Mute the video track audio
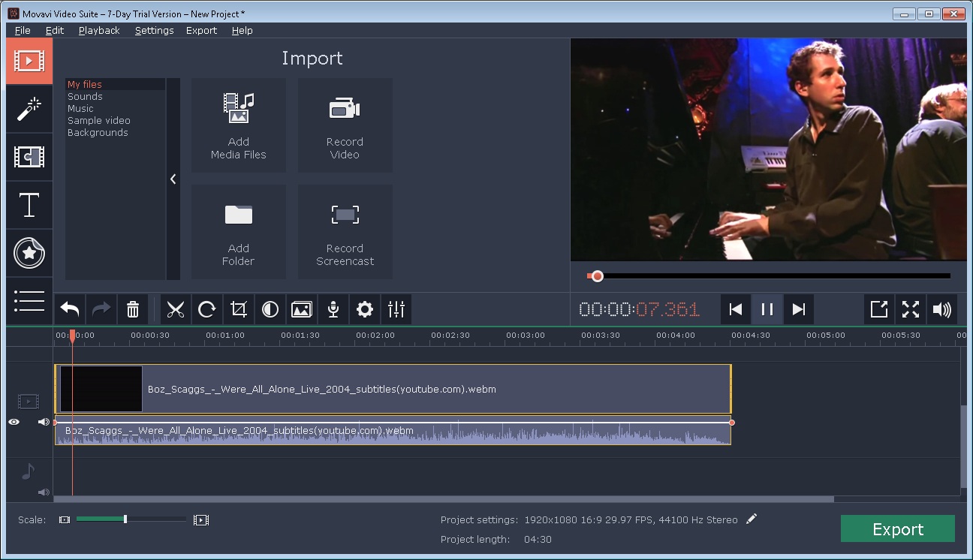This screenshot has height=560, width=973. 44,422
